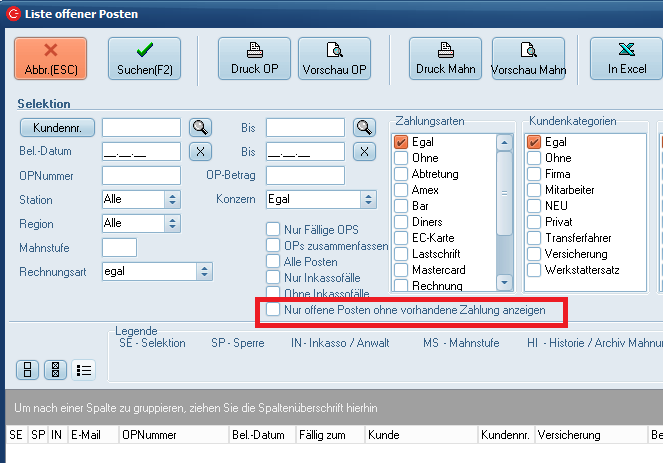This screenshot has height=463, width=663.
Task: Click the list view icon above the grid
Action: point(84,370)
